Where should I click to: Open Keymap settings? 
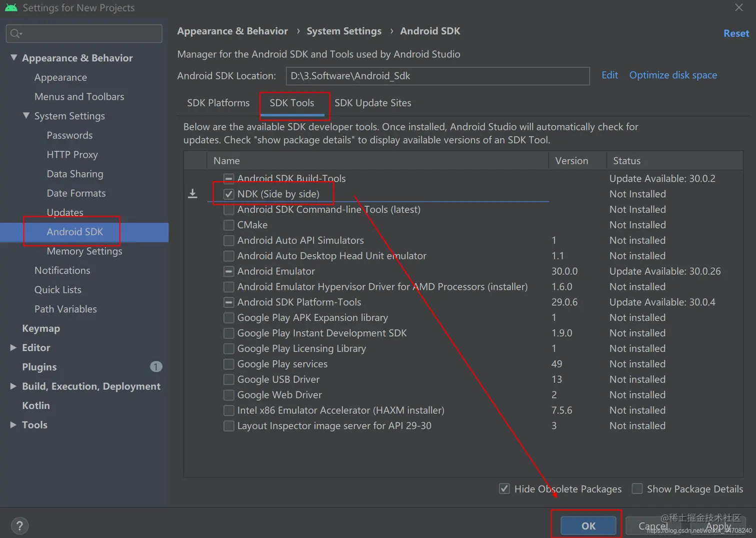pos(41,328)
